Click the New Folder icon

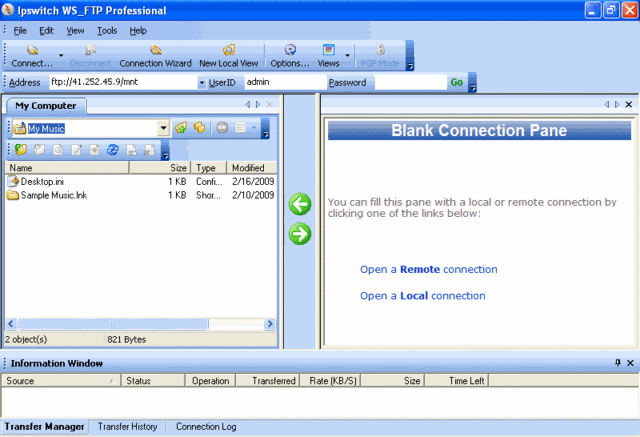click(x=20, y=150)
